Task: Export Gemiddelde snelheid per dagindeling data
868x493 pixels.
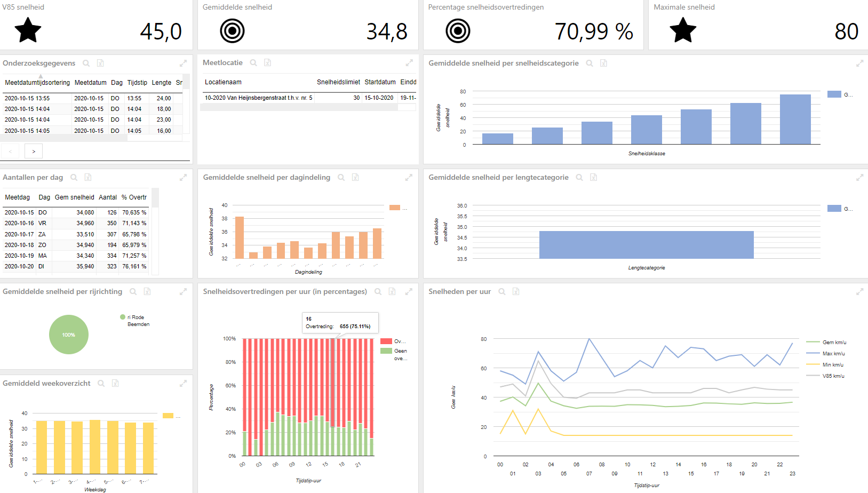Action: 355,177
